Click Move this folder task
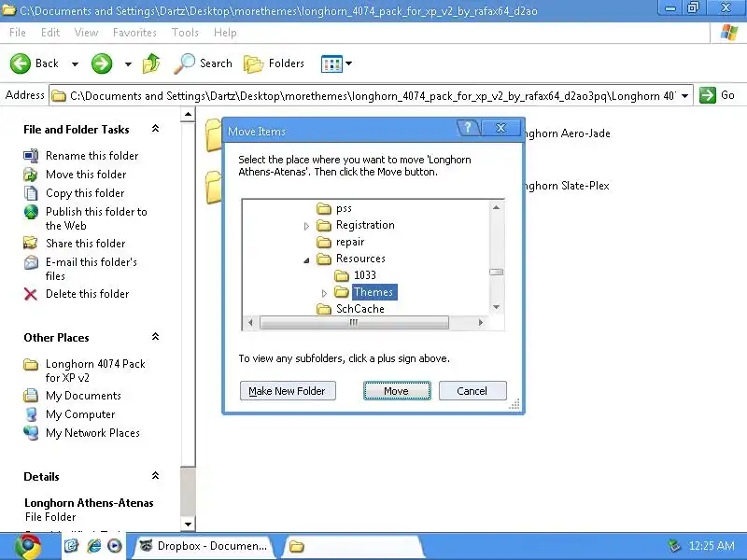 click(86, 175)
